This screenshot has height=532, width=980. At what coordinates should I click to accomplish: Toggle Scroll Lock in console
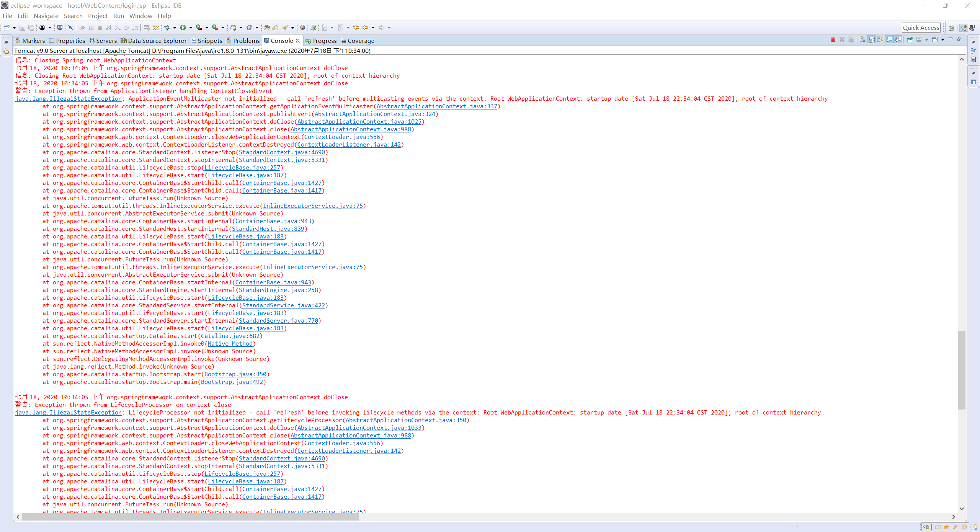[872, 40]
